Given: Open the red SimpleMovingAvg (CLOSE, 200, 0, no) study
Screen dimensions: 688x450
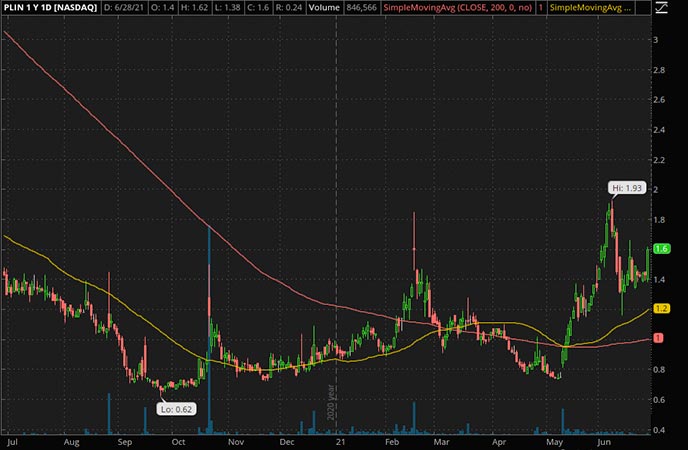Looking at the screenshot, I should click(458, 7).
